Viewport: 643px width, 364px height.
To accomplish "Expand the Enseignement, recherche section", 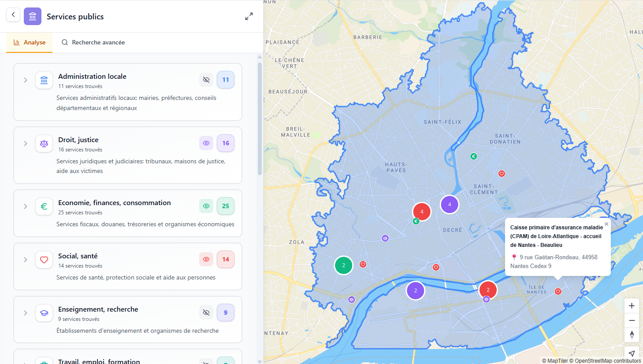I will point(25,313).
